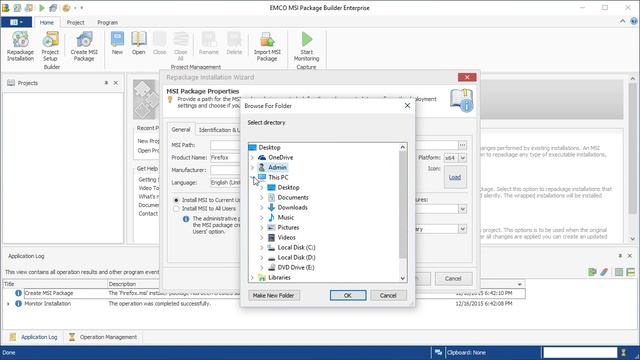Click the MSI Path browse ellipsis button
The width and height of the screenshot is (640, 360).
tap(462, 145)
